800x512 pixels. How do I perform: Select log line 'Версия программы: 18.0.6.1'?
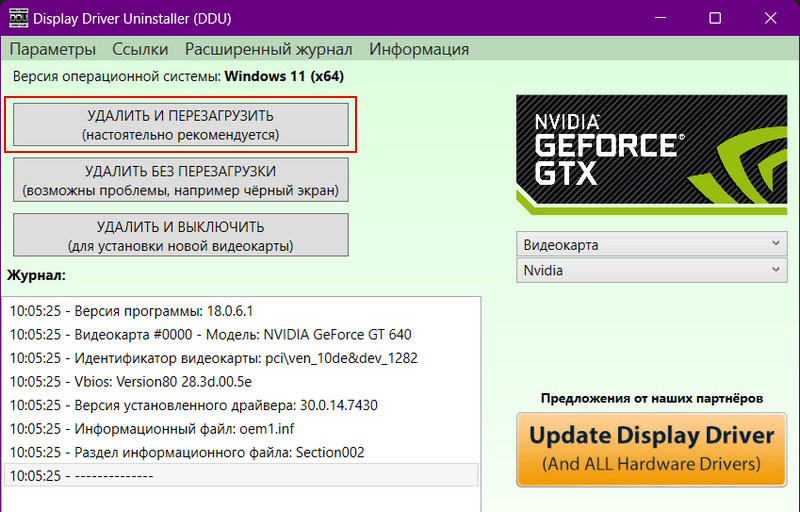coord(241,311)
